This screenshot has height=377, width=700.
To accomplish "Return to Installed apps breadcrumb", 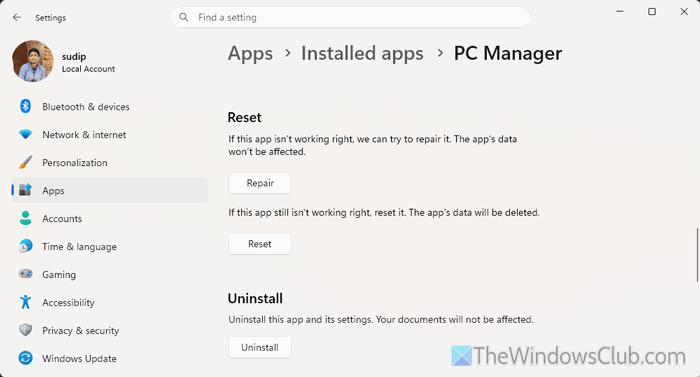I will point(362,53).
